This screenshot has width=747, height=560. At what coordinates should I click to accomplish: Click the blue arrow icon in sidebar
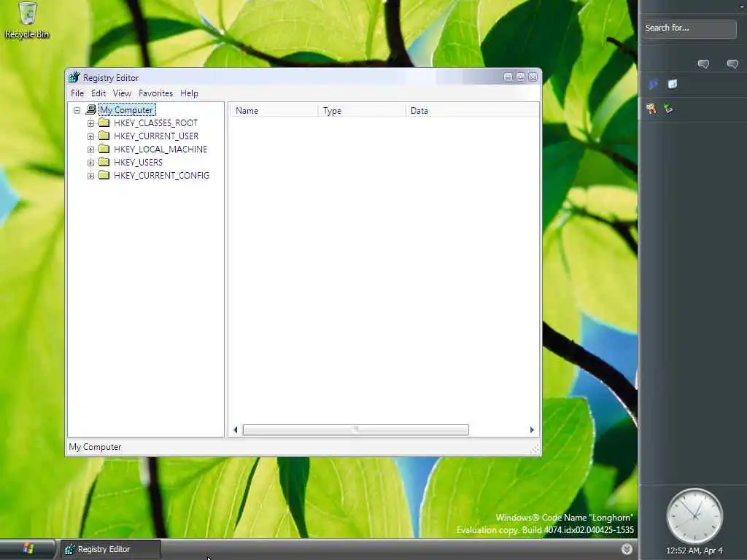[x=653, y=85]
